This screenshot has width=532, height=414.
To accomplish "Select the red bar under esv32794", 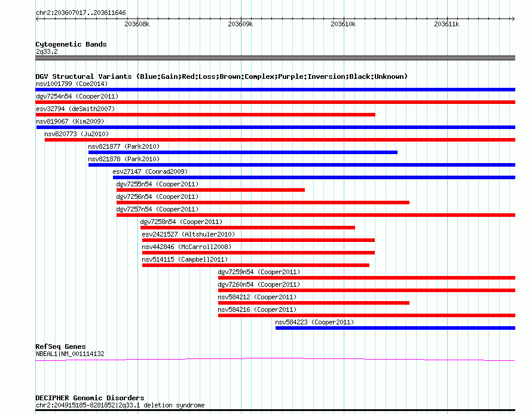I will click(205, 115).
